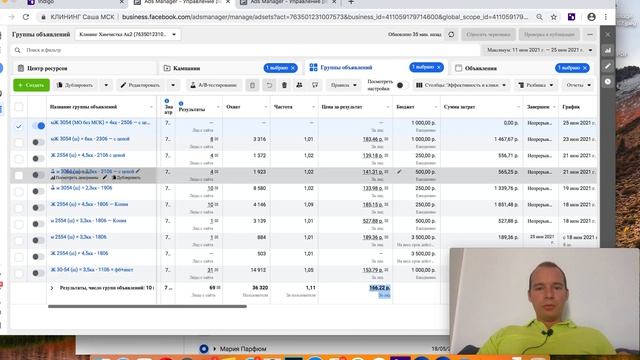This screenshot has width=640, height=360.
Task: Open the date range dropdown
Action: coord(539,50)
